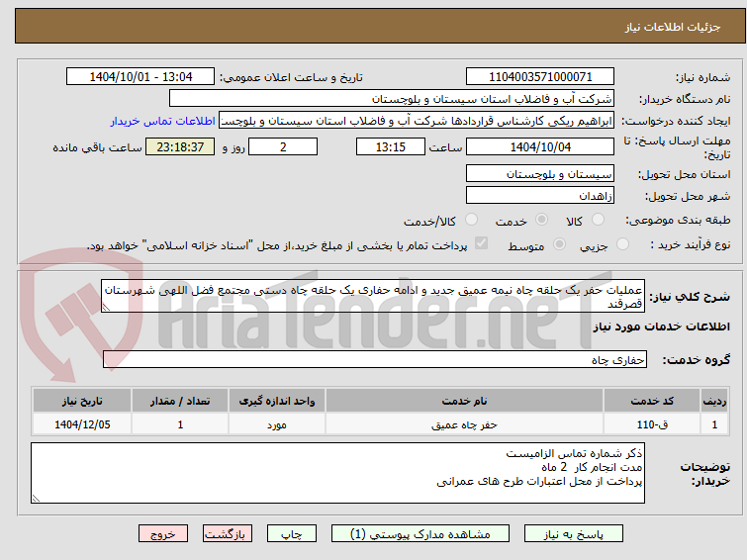Select the جزیی purchase type radio

622,244
